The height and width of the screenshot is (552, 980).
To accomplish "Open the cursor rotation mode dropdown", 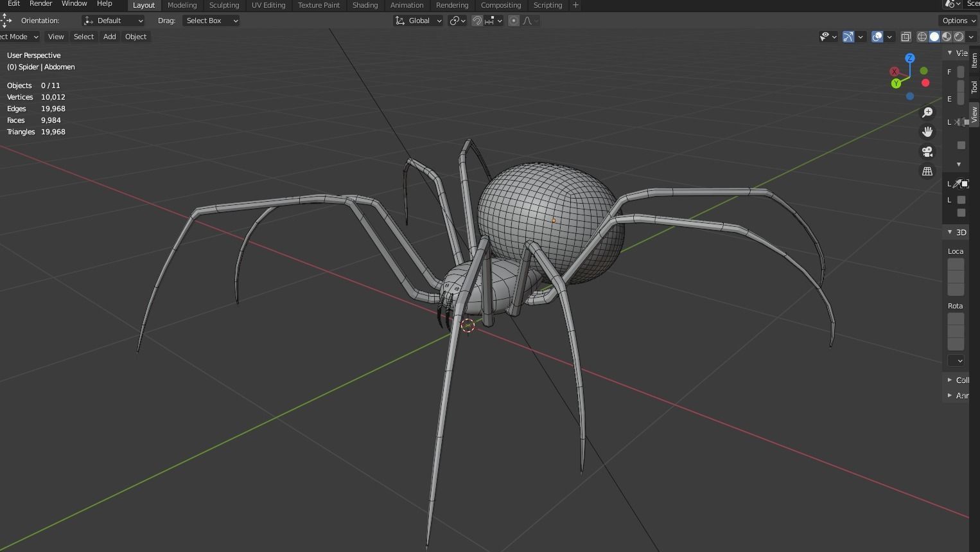I will tap(956, 361).
